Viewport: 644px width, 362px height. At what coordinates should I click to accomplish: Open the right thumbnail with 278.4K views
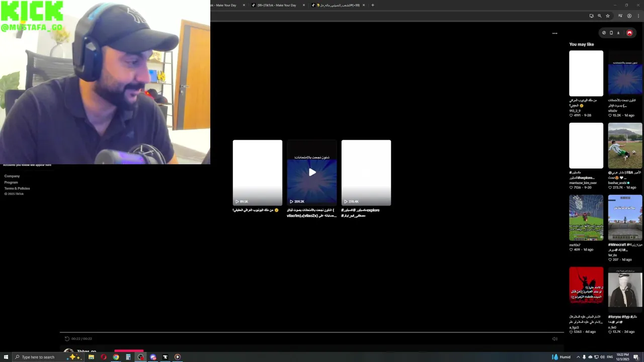pyautogui.click(x=366, y=172)
